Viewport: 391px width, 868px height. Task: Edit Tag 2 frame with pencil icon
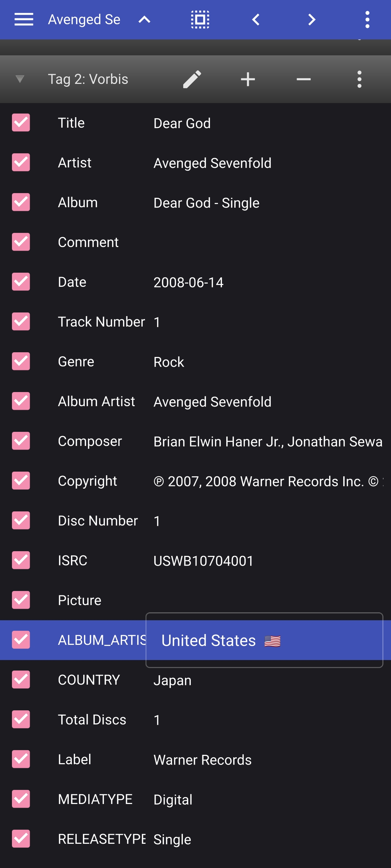[x=192, y=79]
